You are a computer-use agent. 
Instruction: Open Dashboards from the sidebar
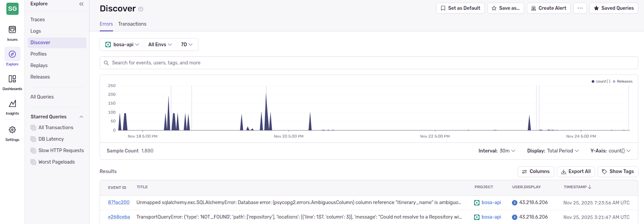point(12,82)
